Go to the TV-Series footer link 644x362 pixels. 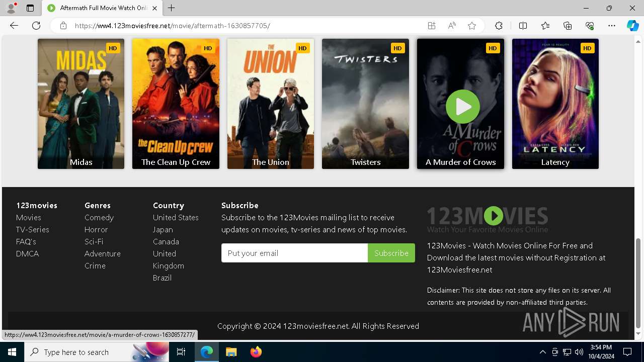pyautogui.click(x=33, y=230)
